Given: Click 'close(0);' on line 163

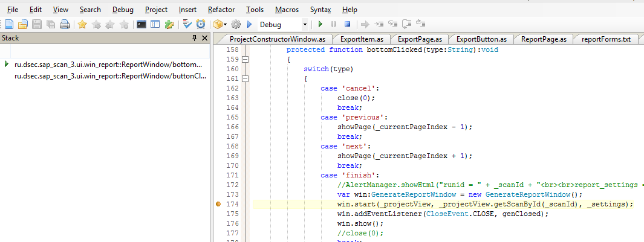Looking at the screenshot, I should click(x=357, y=98).
